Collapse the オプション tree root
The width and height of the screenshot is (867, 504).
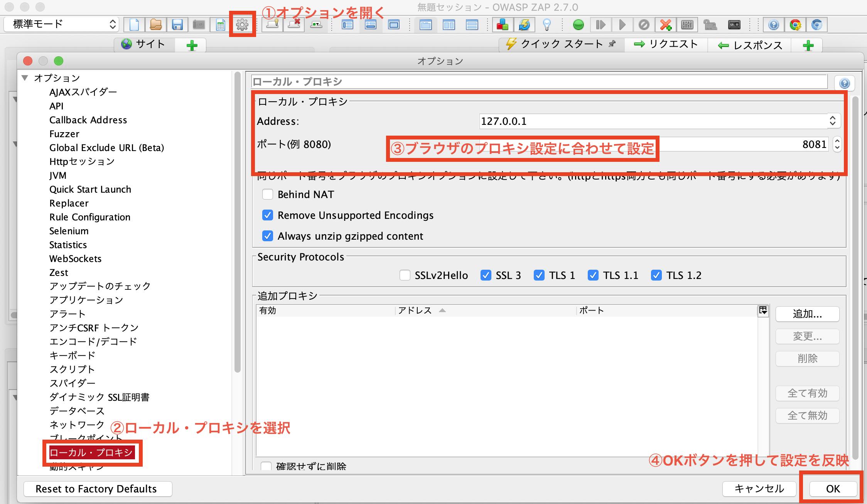pos(25,77)
